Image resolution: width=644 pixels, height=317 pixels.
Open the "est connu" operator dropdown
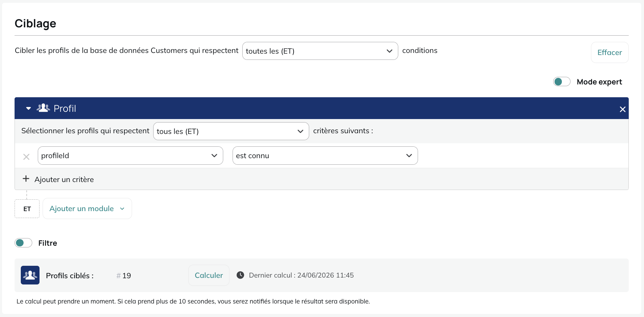(325, 156)
